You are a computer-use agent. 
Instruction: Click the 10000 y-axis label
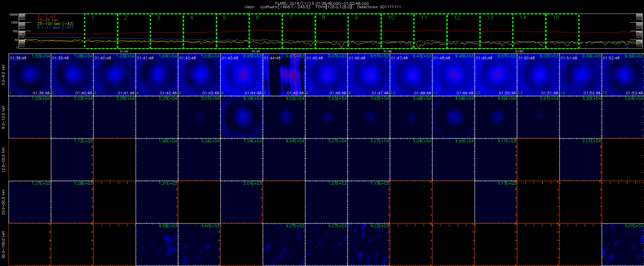(14, 15)
